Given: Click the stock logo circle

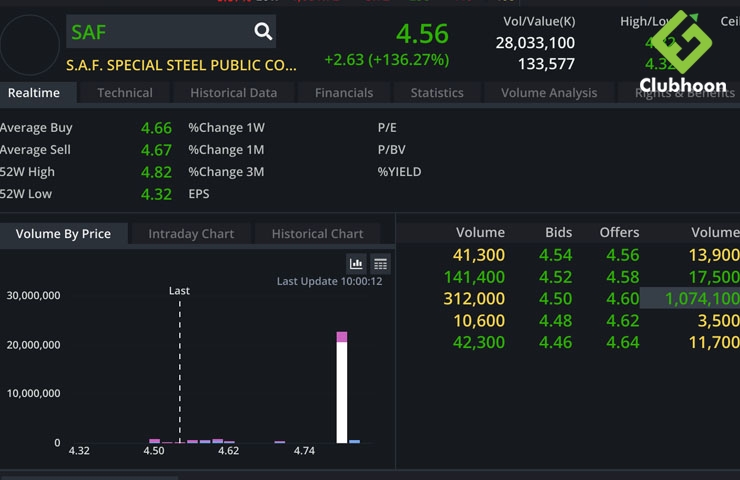Looking at the screenshot, I should pos(30,45).
